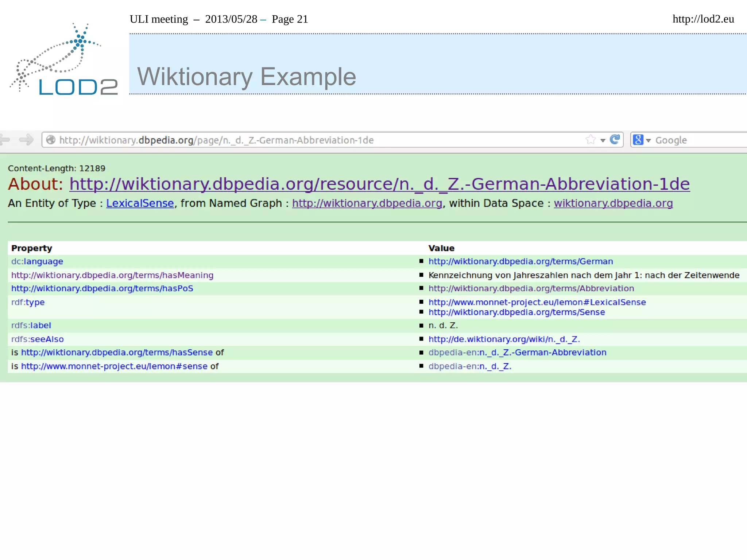Open the dbpedia-en:n._d._Z. value link
Viewport: 747px width, 560px height.
click(x=470, y=366)
